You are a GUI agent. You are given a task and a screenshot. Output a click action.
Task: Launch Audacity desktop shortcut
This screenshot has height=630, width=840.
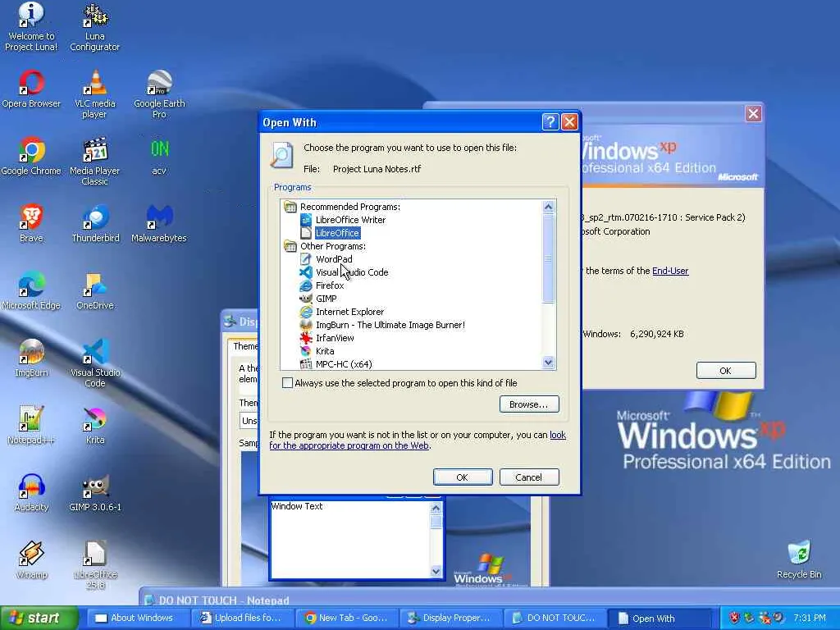pyautogui.click(x=31, y=493)
